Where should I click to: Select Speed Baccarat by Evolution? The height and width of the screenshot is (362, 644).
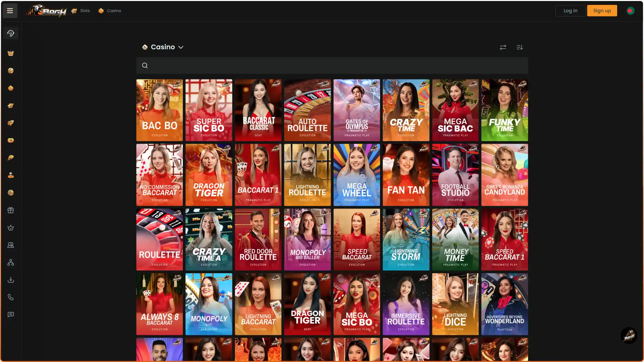[x=357, y=240]
